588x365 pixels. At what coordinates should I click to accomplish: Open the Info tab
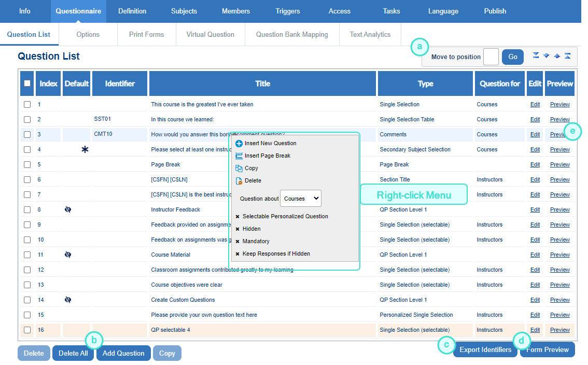click(25, 11)
